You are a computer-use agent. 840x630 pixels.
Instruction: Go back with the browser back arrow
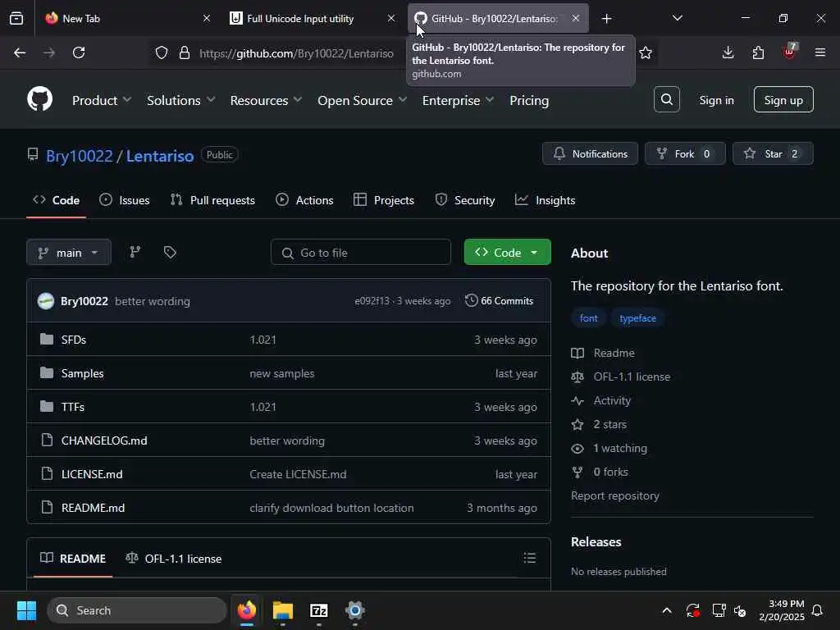click(x=20, y=52)
